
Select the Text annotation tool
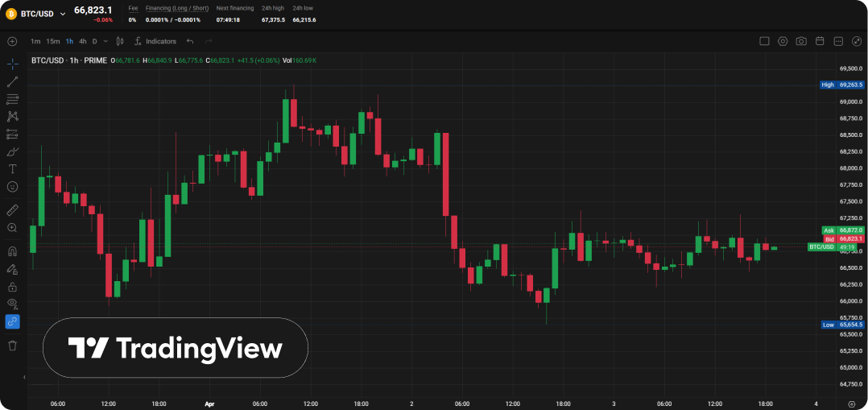click(x=12, y=169)
